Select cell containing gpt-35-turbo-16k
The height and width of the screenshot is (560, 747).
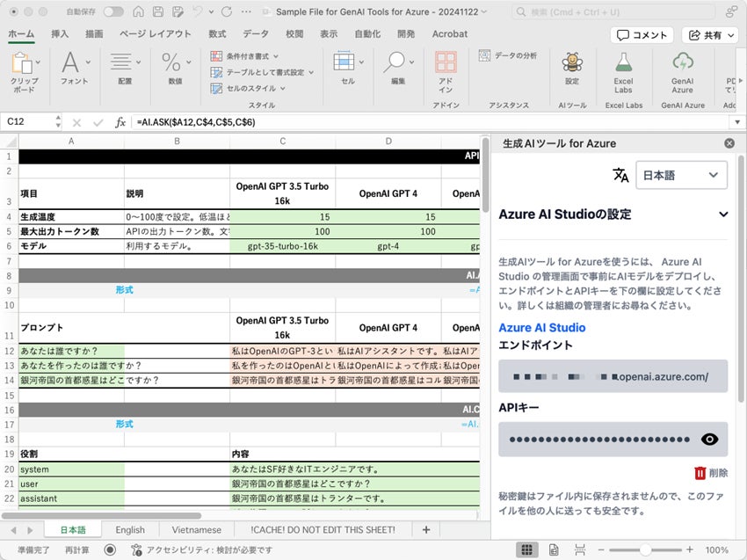coord(282,246)
